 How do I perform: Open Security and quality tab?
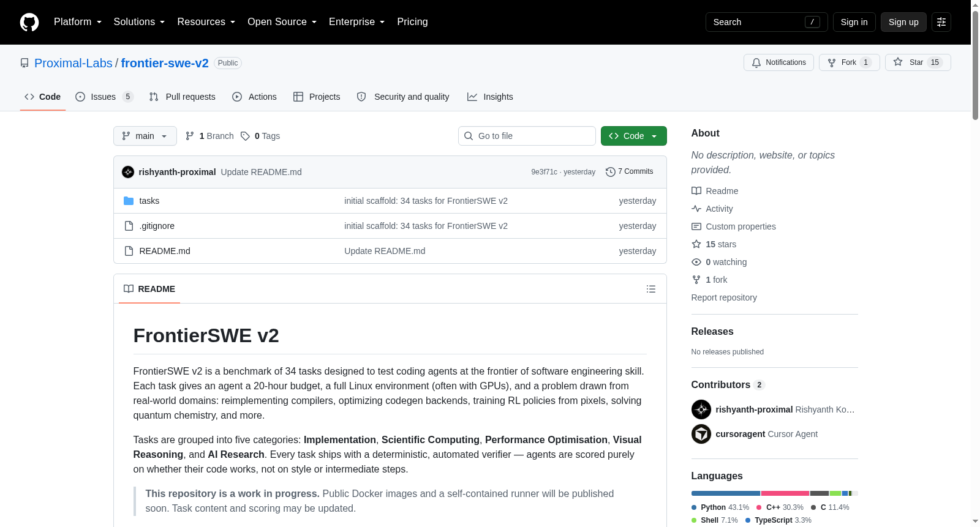click(403, 97)
